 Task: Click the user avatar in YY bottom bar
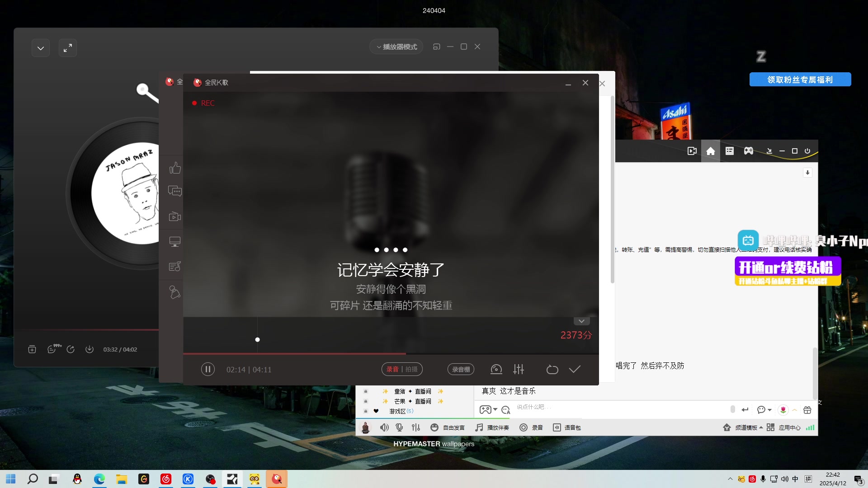(365, 427)
